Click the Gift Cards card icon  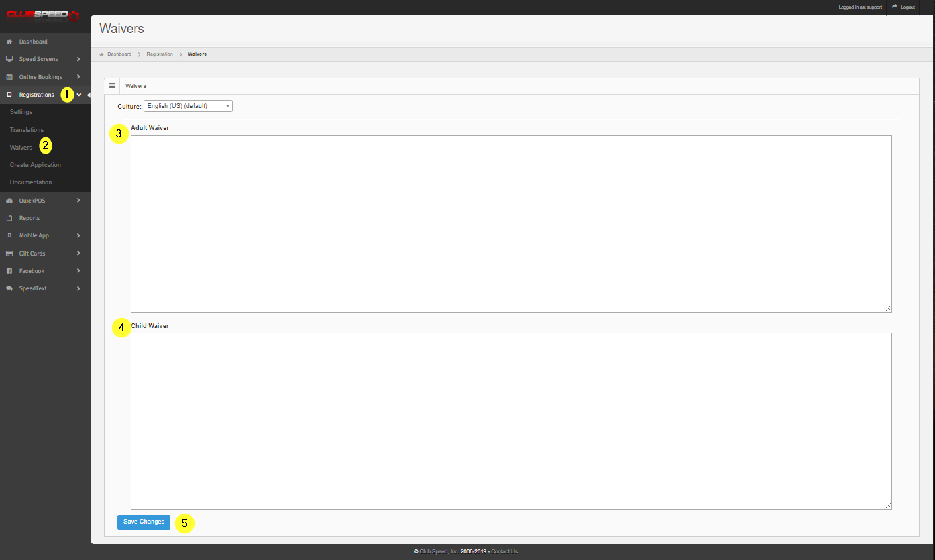point(9,254)
